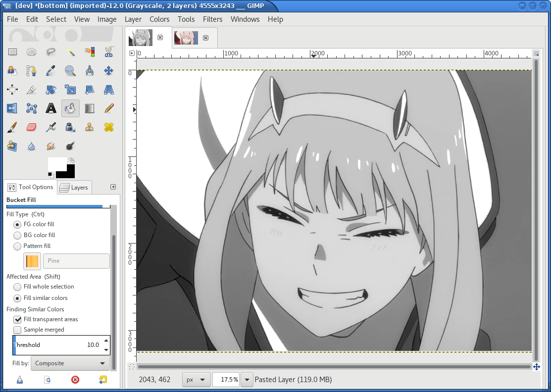The image size is (551, 392).
Task: Expand the zoom percentage dropdown
Action: coord(247,380)
